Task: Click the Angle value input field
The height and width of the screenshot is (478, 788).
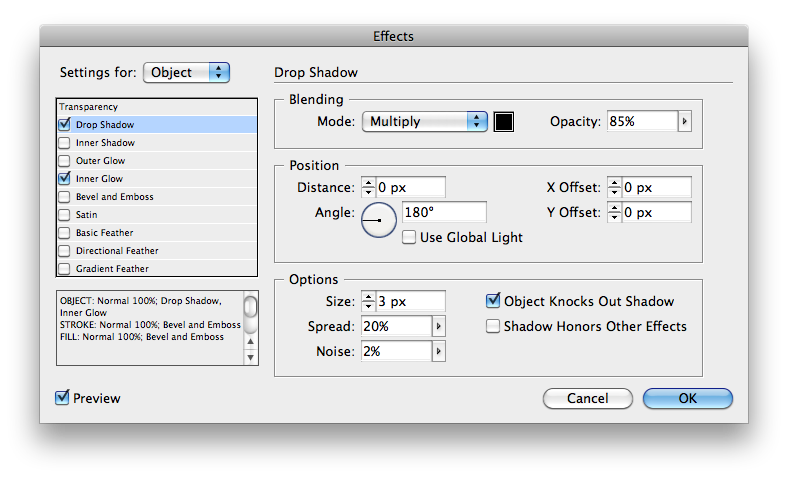Action: tap(444, 212)
